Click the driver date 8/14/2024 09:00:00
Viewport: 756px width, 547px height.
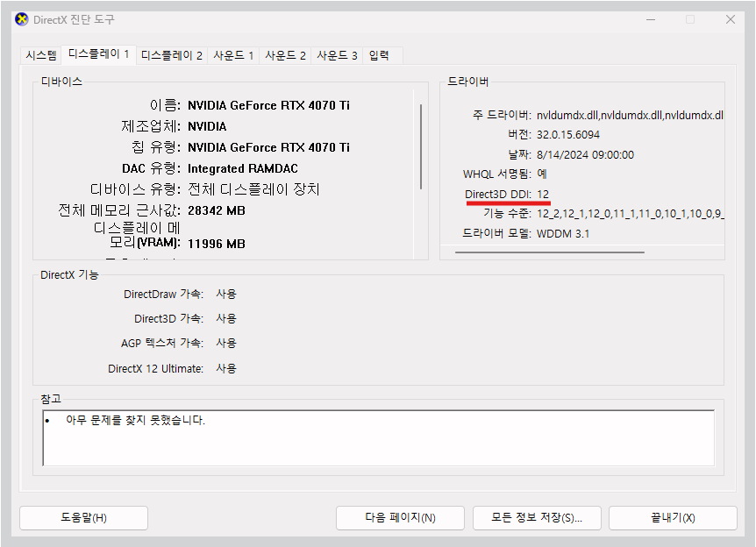pos(585,154)
